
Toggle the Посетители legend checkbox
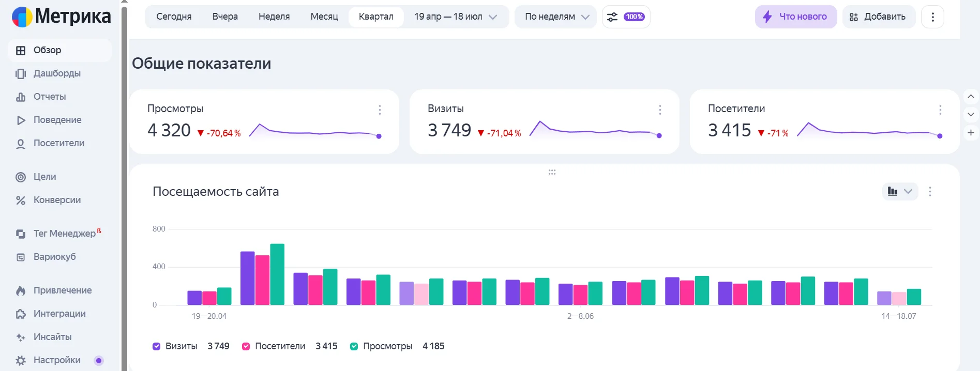[246, 346]
